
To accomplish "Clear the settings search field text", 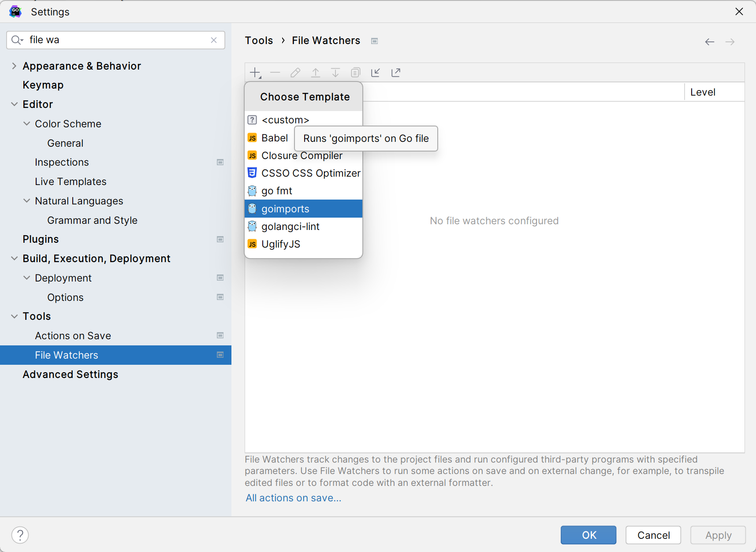I will pyautogui.click(x=214, y=40).
